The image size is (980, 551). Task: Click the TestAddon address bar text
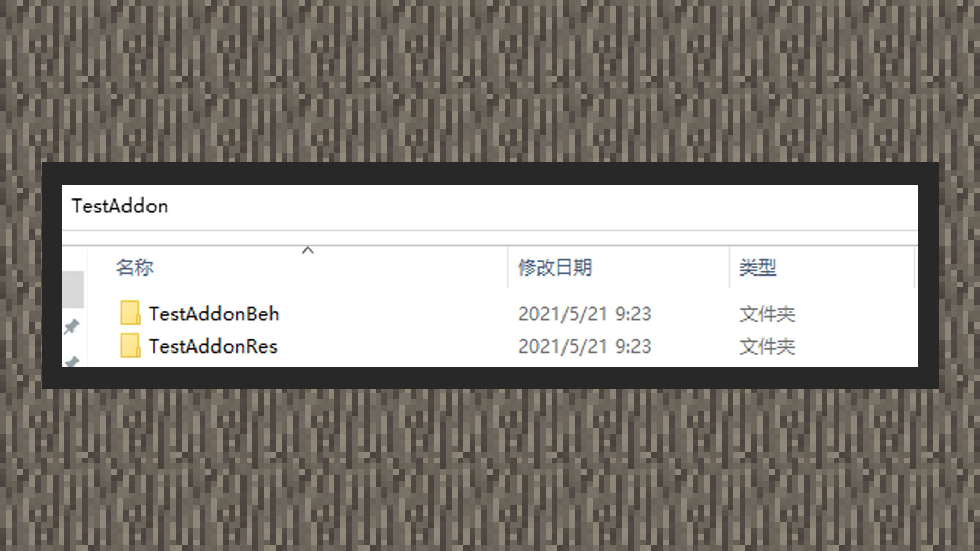tap(120, 206)
